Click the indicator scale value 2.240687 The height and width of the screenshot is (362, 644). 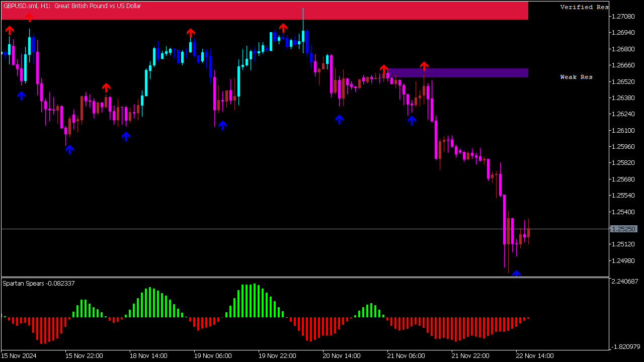(x=624, y=282)
